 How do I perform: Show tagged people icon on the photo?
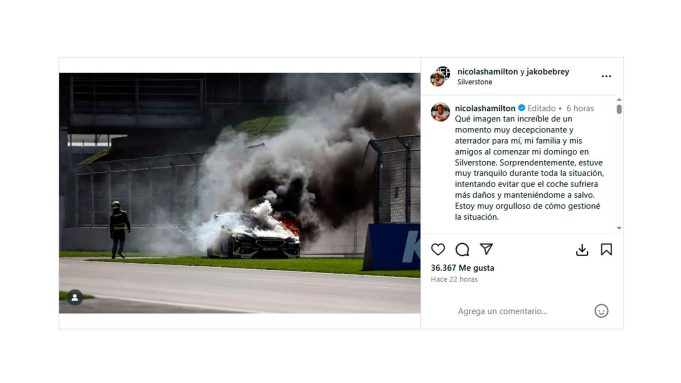[x=75, y=297]
